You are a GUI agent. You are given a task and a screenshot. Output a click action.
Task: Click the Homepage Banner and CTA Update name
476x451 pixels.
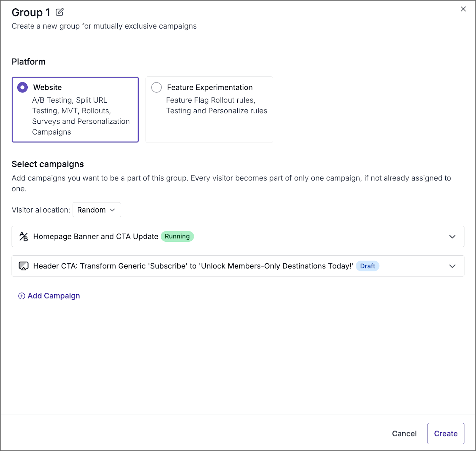click(x=95, y=236)
